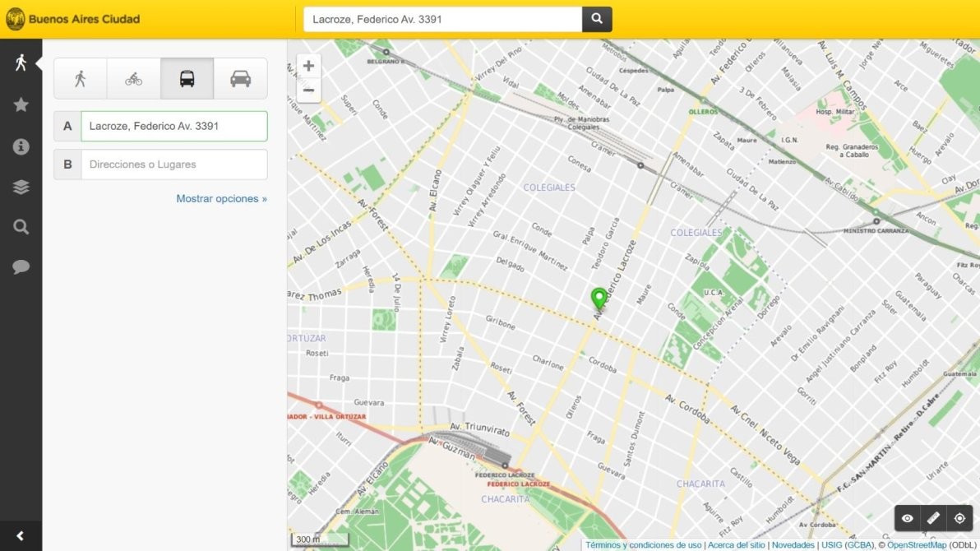This screenshot has width=980, height=551.
Task: Open the comments speech bubble panel
Action: pyautogui.click(x=21, y=267)
